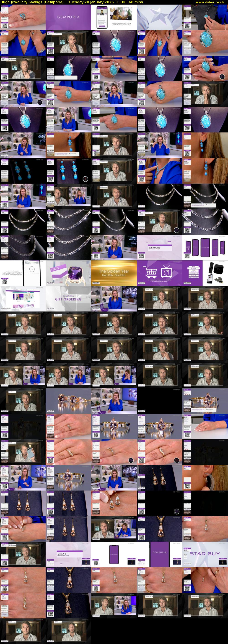
Task: Select the Gift Ordering frame
Action: pos(68,298)
